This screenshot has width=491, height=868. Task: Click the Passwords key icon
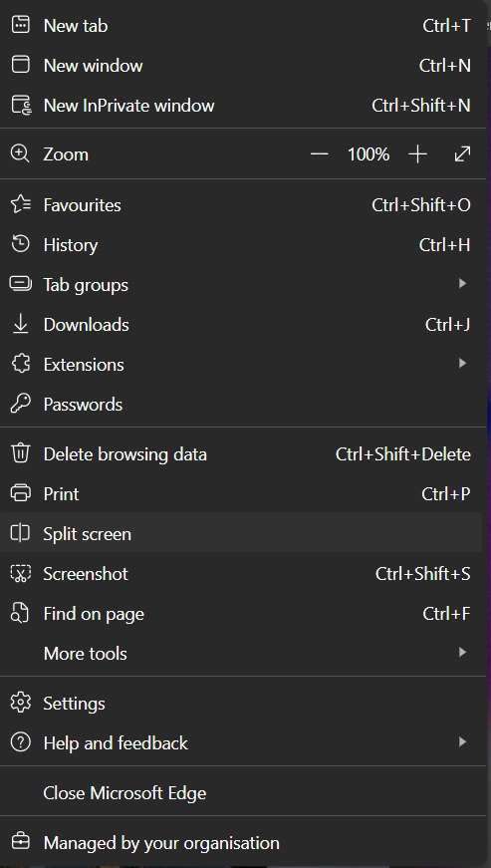21,404
